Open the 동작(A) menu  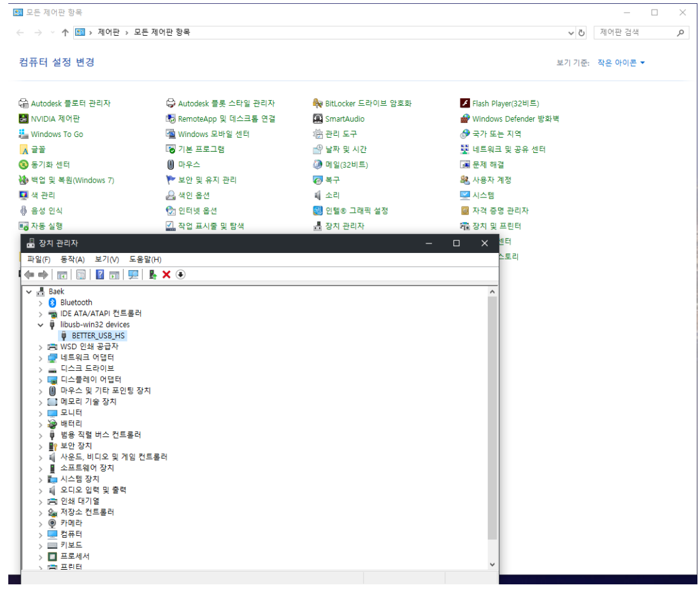(73, 259)
